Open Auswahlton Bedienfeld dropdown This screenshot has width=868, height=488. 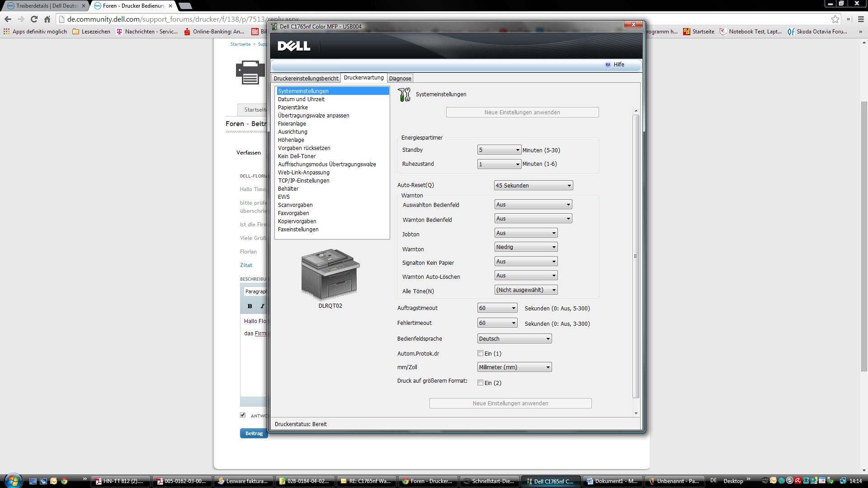tap(533, 205)
